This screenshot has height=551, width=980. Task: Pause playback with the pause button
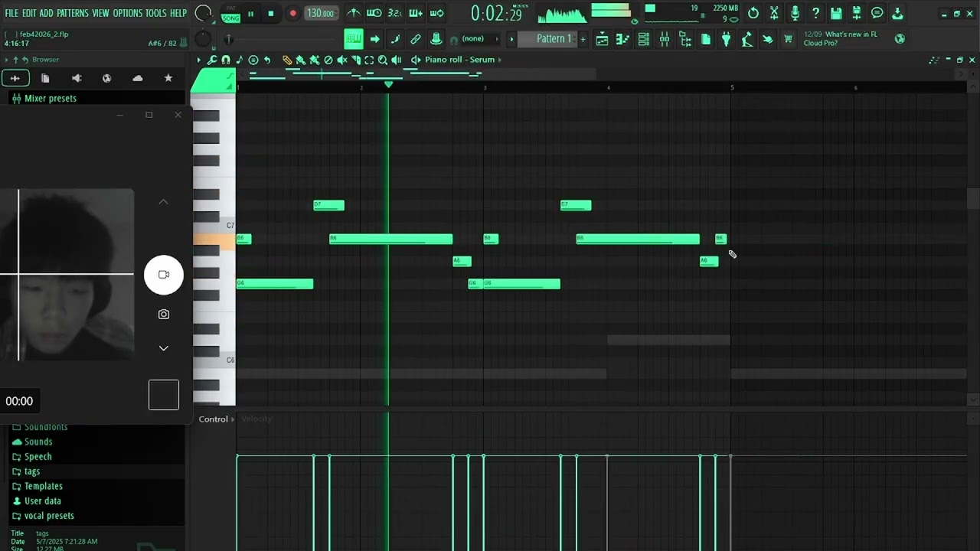pos(250,14)
